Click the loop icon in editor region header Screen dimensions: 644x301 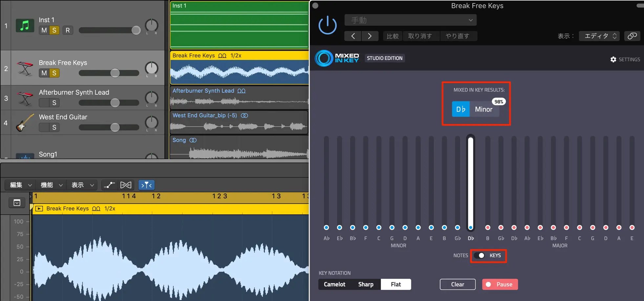click(96, 209)
